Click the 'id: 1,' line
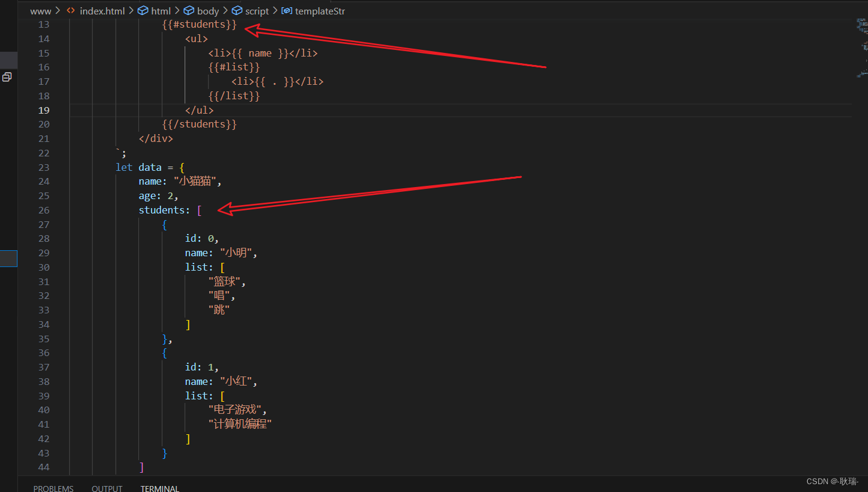 (202, 367)
